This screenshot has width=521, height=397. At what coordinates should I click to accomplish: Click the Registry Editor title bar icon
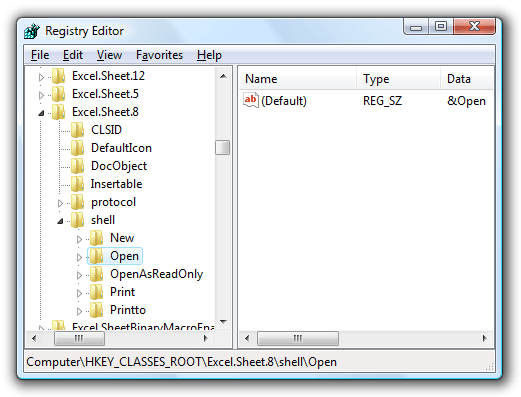[32, 31]
